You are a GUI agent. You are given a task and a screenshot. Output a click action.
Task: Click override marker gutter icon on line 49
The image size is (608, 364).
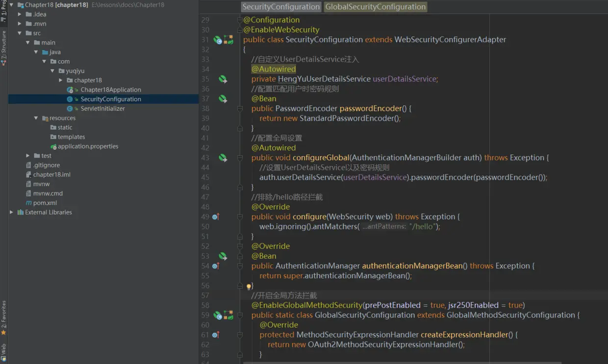(216, 217)
